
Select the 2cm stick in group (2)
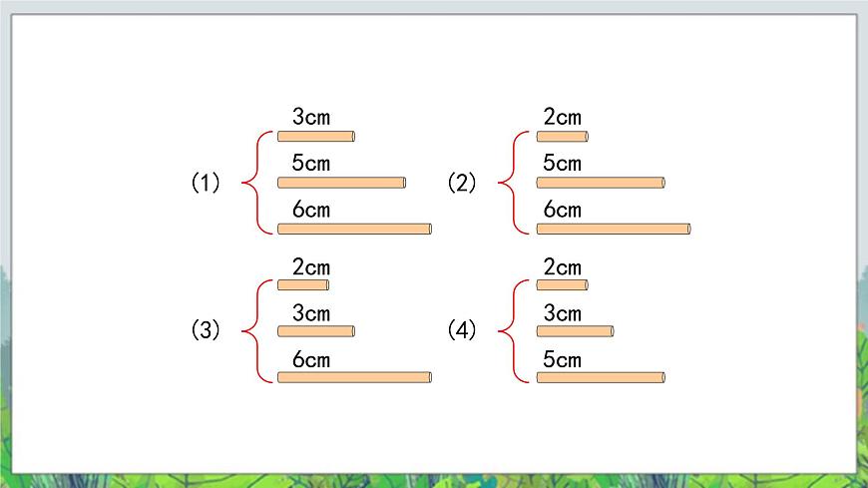click(x=563, y=137)
